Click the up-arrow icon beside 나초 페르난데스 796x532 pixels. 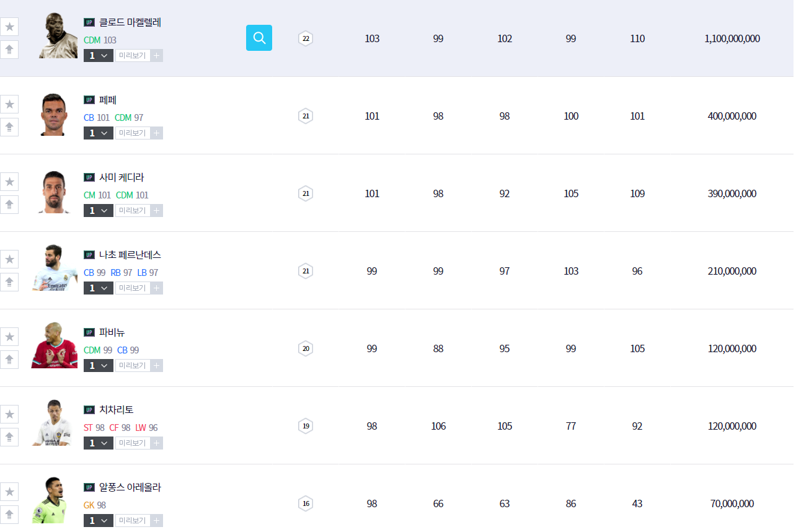pos(9,282)
